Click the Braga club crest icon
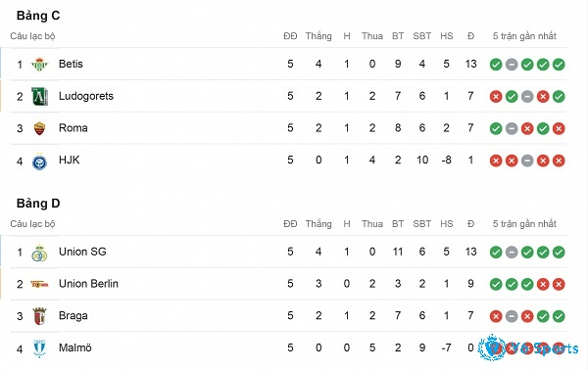Image resolution: width=588 pixels, height=371 pixels. (39, 316)
